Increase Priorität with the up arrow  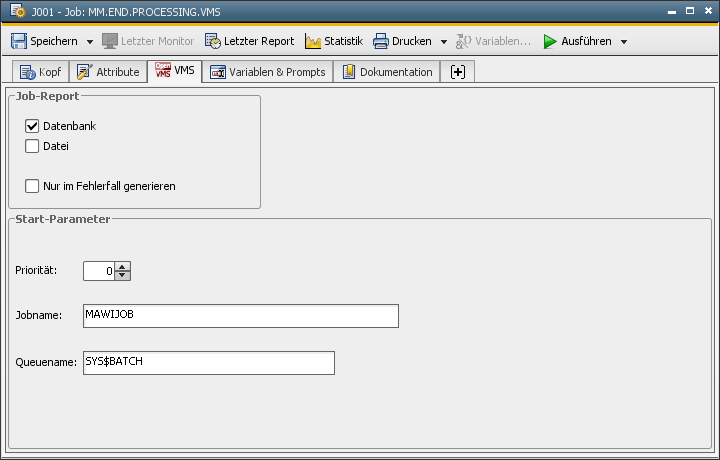click(123, 266)
